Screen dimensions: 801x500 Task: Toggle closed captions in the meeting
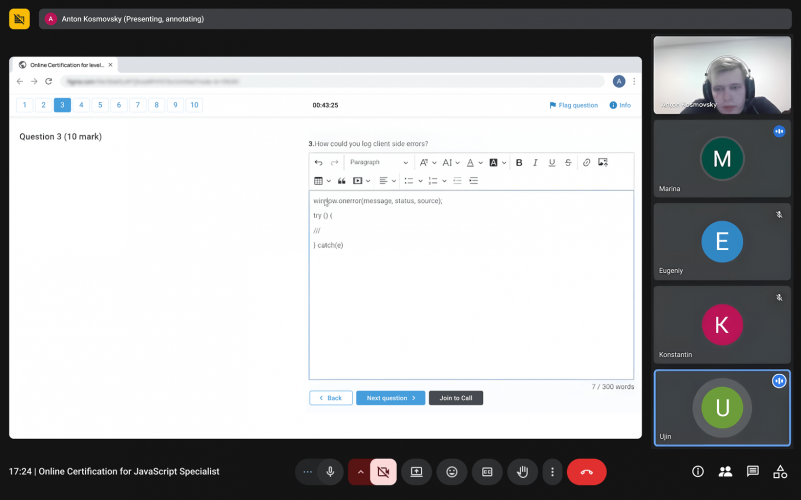(x=487, y=472)
